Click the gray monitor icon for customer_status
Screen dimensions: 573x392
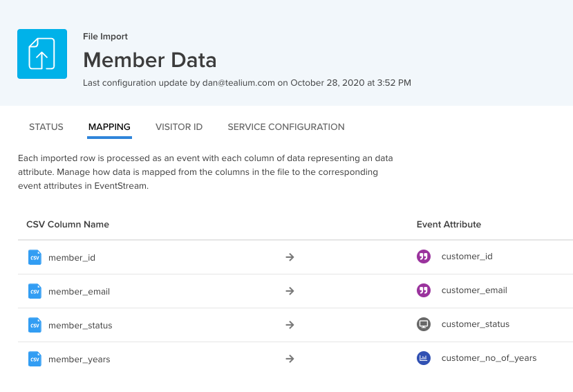[424, 324]
